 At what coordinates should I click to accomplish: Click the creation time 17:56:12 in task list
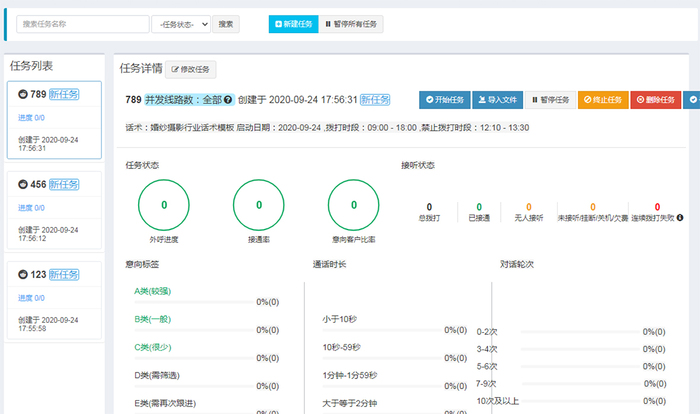coord(32,238)
